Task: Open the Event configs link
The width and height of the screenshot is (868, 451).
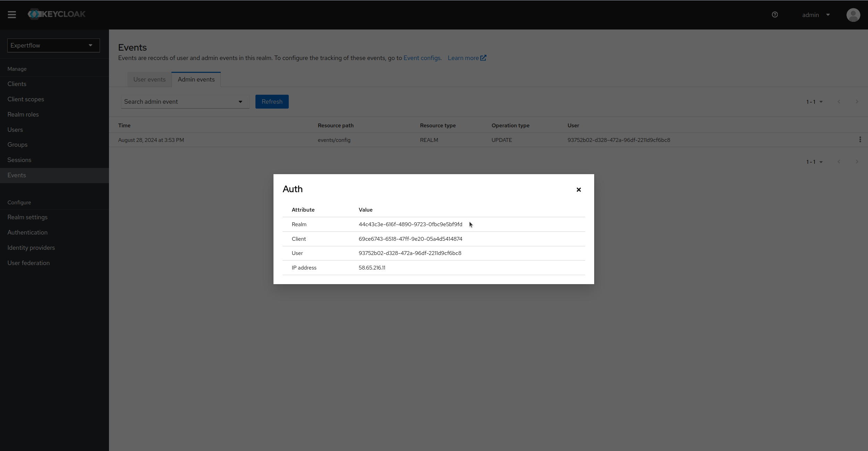Action: click(x=421, y=58)
